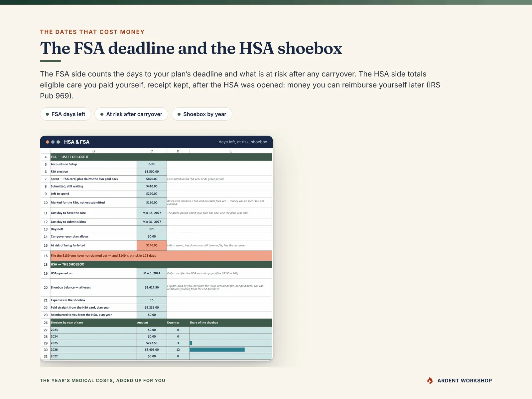Click the HSA & FSA window title

pyautogui.click(x=77, y=142)
